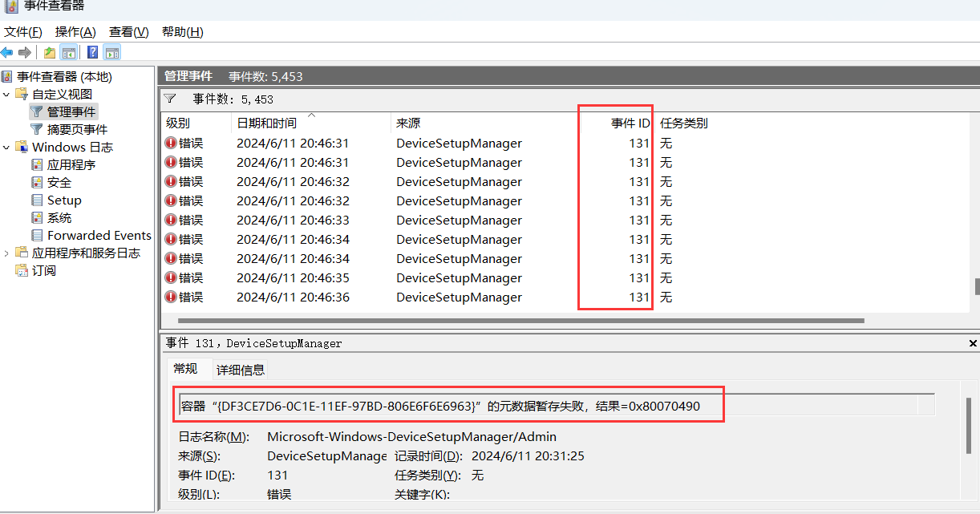Close the event details pane with X
The image size is (980, 514).
point(973,343)
